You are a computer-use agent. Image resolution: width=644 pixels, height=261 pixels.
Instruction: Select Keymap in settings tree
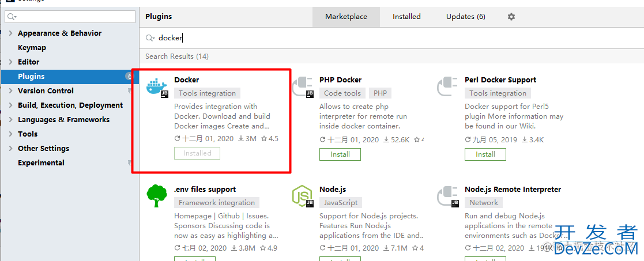[x=32, y=48]
